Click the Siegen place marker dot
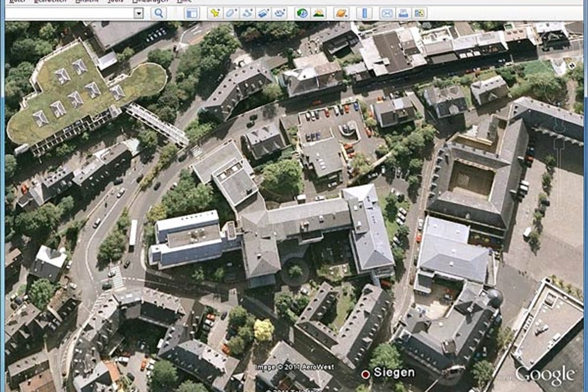This screenshot has width=588, height=392. 365,374
